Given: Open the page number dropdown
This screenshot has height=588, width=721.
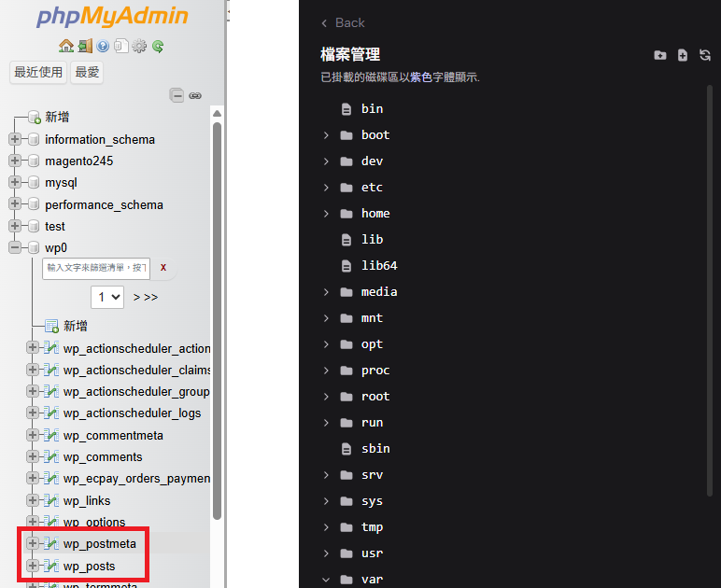Looking at the screenshot, I should pos(107,297).
